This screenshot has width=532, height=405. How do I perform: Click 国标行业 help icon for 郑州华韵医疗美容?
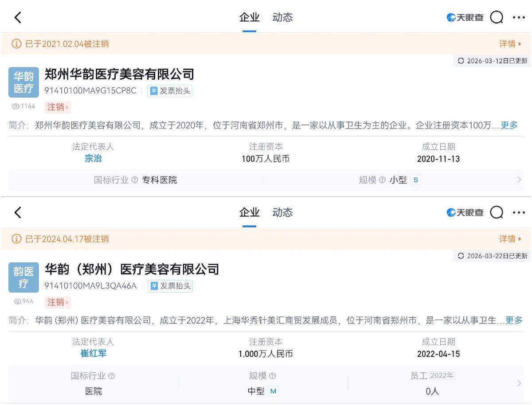click(x=135, y=180)
